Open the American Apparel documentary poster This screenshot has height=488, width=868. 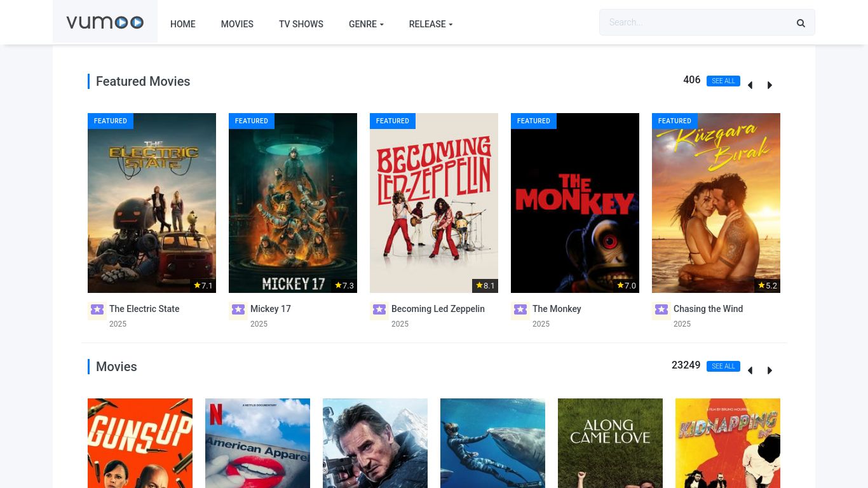click(257, 443)
